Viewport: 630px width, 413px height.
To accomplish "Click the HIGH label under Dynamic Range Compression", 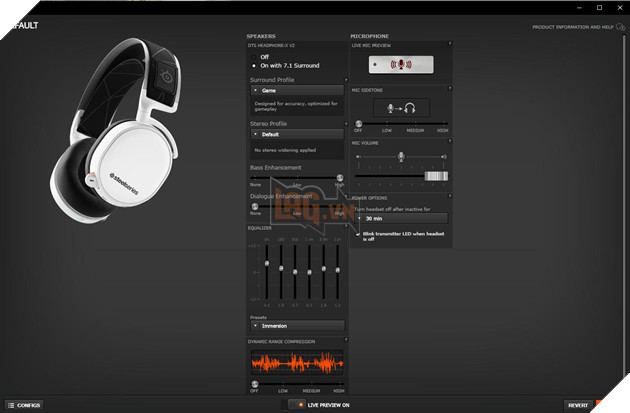I will coord(339,391).
